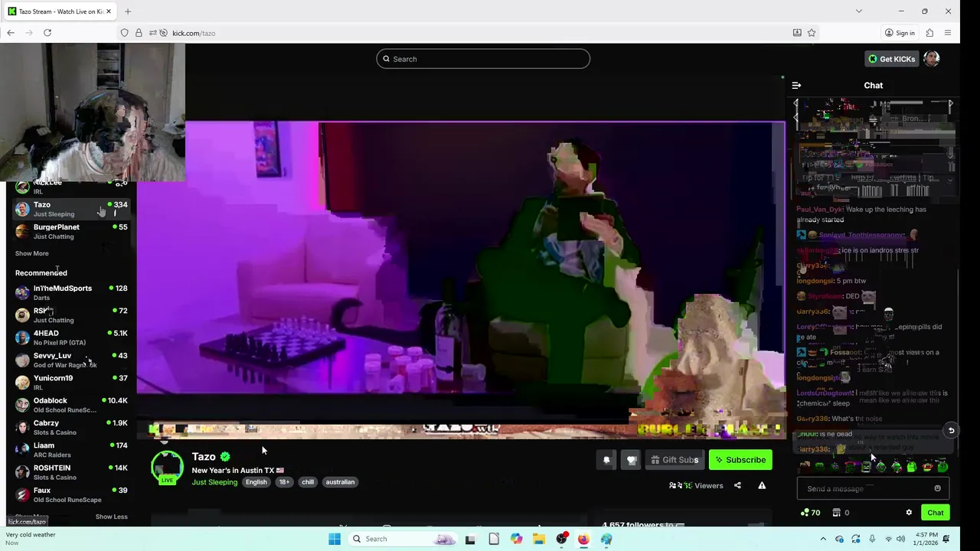Screen dimensions: 980x551
Task: Open a new Firefox tab
Action: tap(128, 11)
